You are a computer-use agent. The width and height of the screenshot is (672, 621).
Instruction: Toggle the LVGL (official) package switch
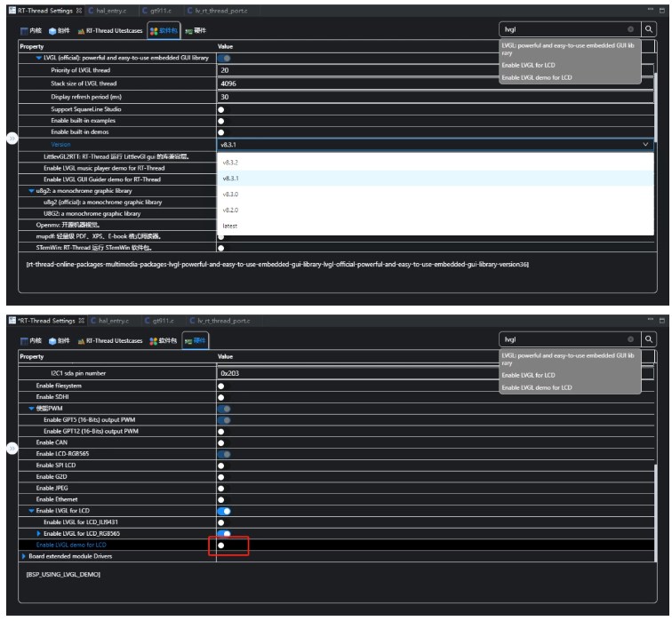pos(224,58)
